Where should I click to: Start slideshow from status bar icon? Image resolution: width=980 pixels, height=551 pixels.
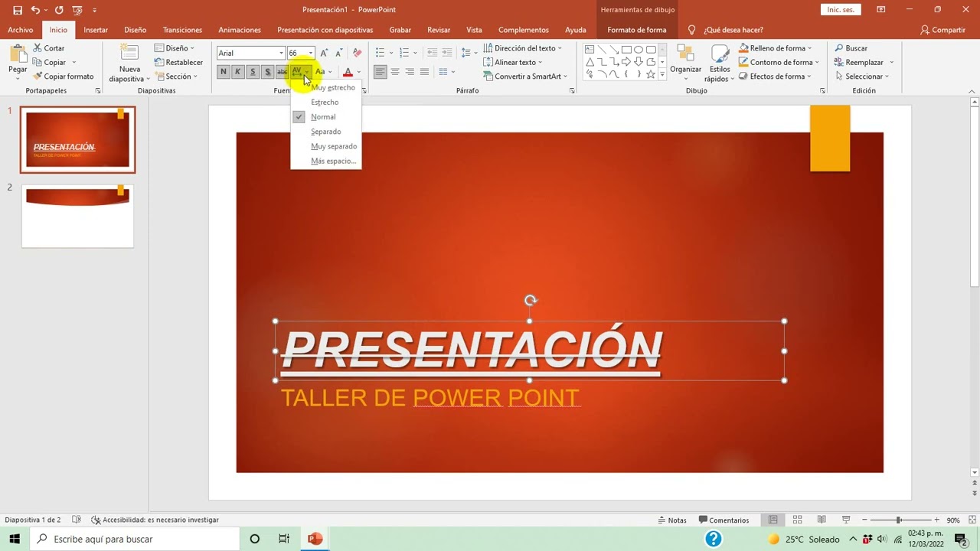tap(846, 520)
